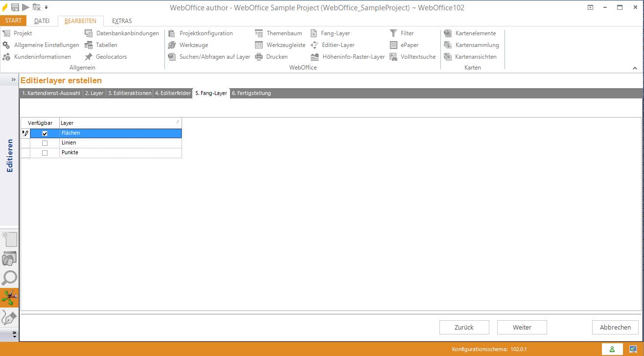Viewport: 644px width, 356px height.
Task: Open Projektkonfiguration icon
Action: (x=172, y=33)
